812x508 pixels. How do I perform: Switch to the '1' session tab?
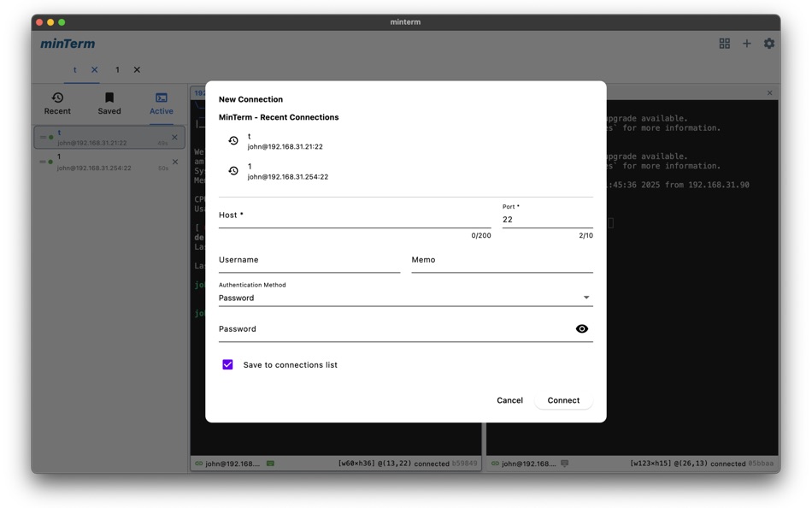point(118,69)
